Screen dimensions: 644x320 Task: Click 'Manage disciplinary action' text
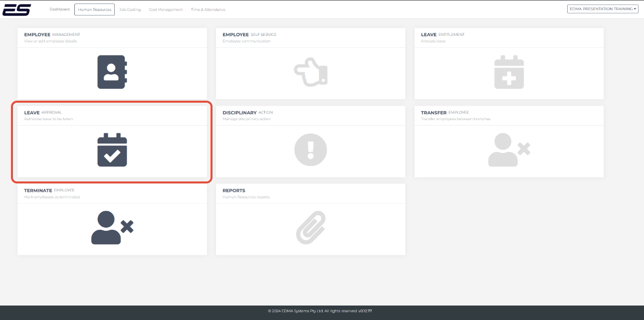coord(246,119)
